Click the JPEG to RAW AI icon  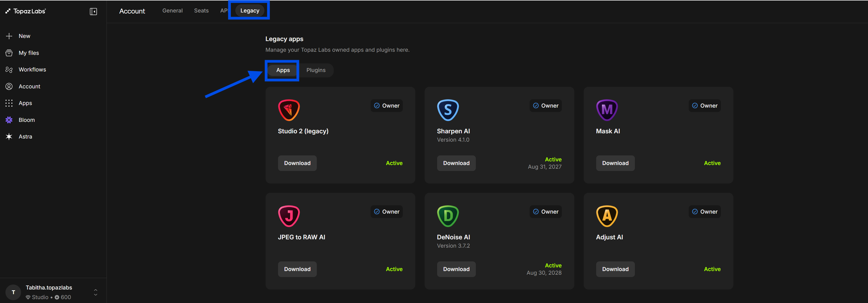[289, 216]
